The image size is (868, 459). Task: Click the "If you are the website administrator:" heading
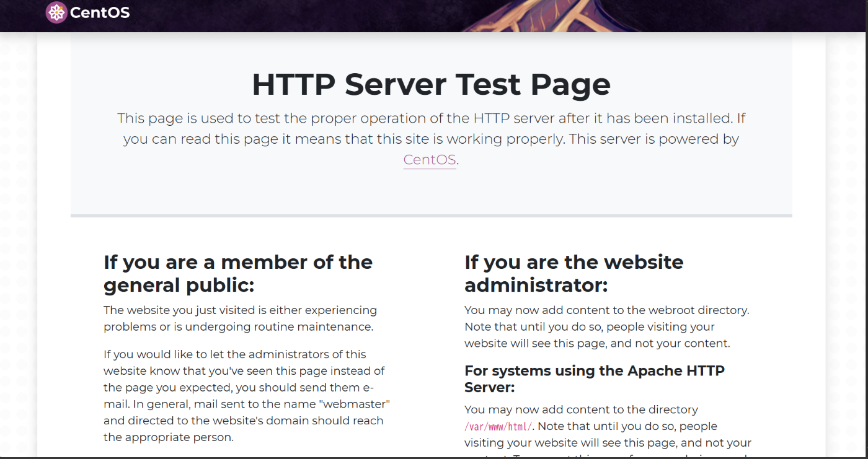pos(574,274)
